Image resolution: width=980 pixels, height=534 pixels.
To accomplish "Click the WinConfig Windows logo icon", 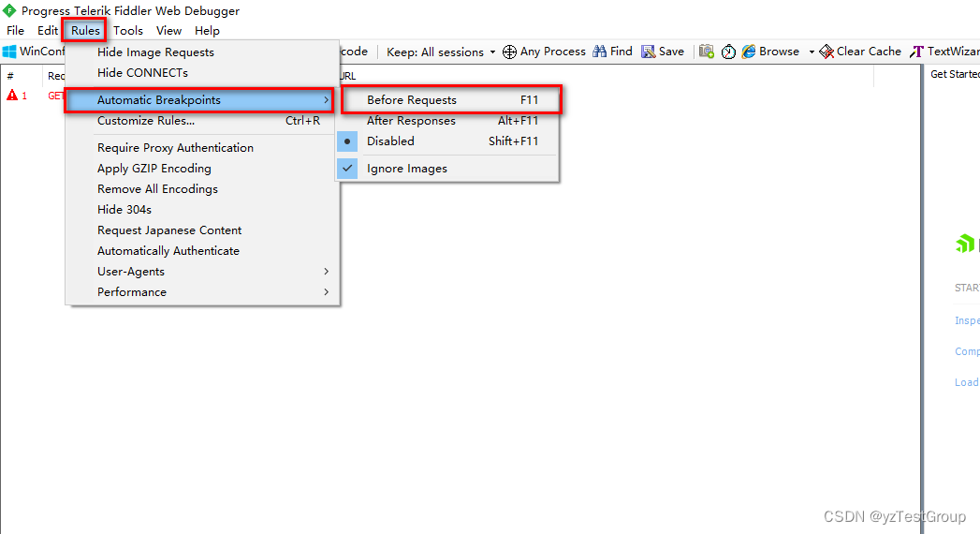I will (x=9, y=52).
